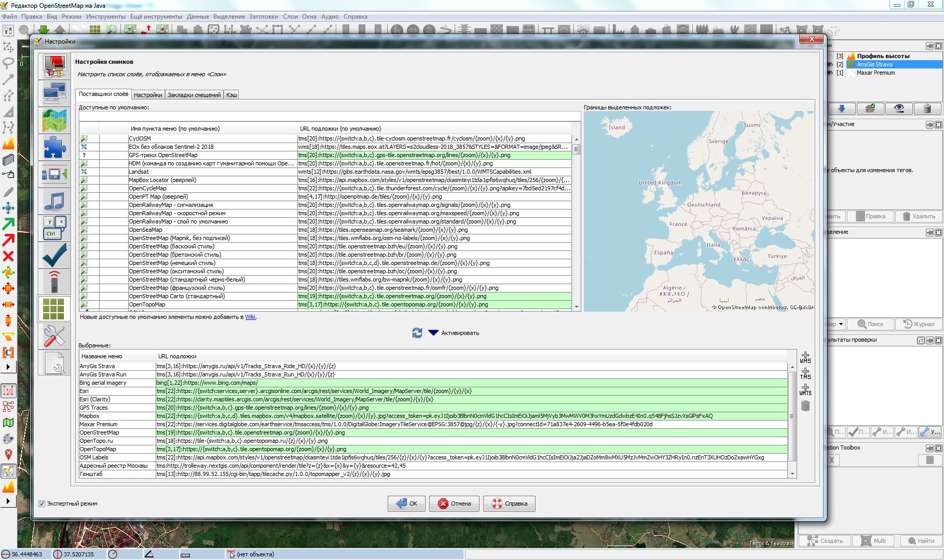The height and width of the screenshot is (560, 944).
Task: Open the Файл menu
Action: coord(9,17)
